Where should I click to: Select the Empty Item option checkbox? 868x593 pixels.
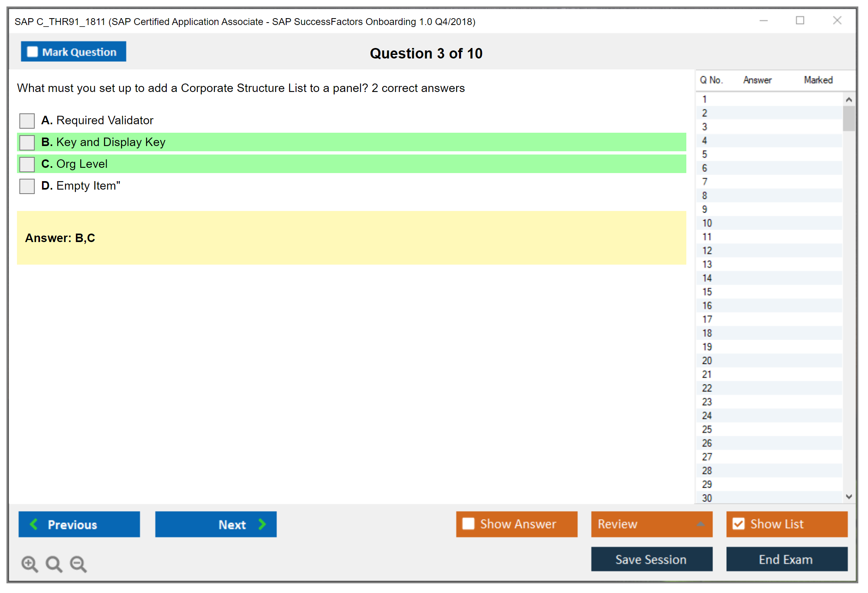coord(27,186)
